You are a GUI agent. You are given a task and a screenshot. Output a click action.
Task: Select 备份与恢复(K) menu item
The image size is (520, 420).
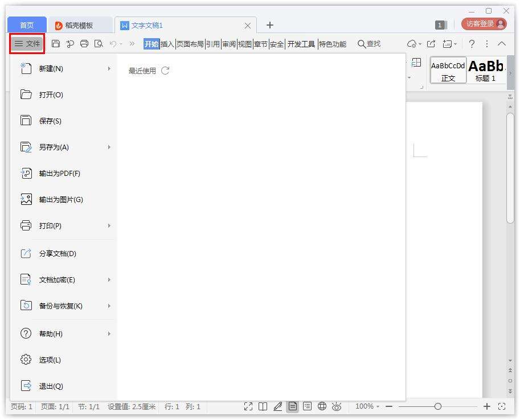click(x=64, y=306)
